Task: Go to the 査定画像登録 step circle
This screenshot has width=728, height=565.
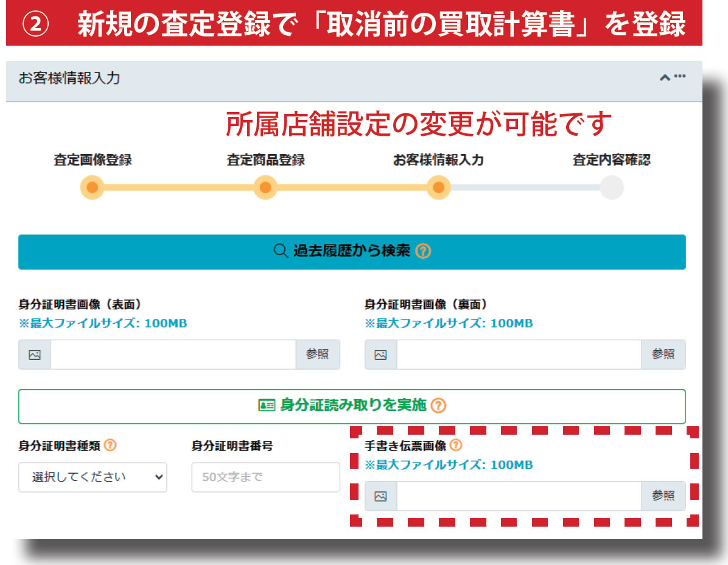Action: coord(92,188)
